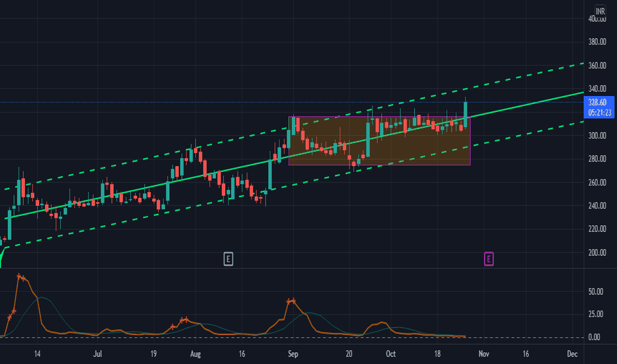Click the Oct date label
Image resolution: width=617 pixels, height=364 pixels.
point(391,354)
